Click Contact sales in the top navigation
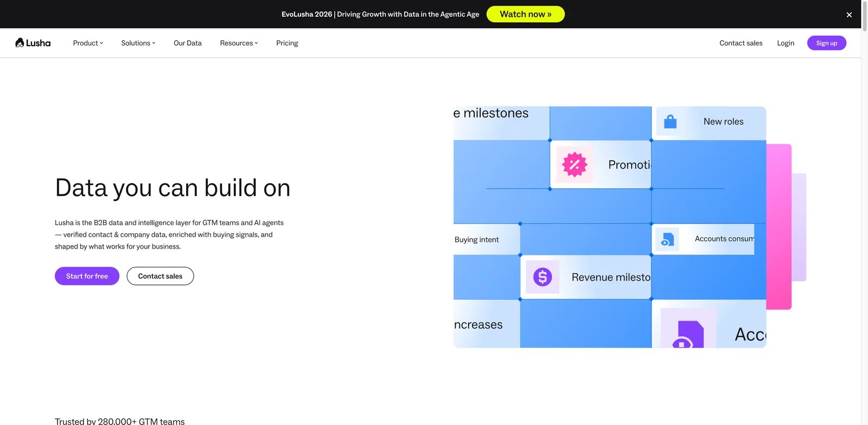The height and width of the screenshot is (425, 868). [x=741, y=43]
